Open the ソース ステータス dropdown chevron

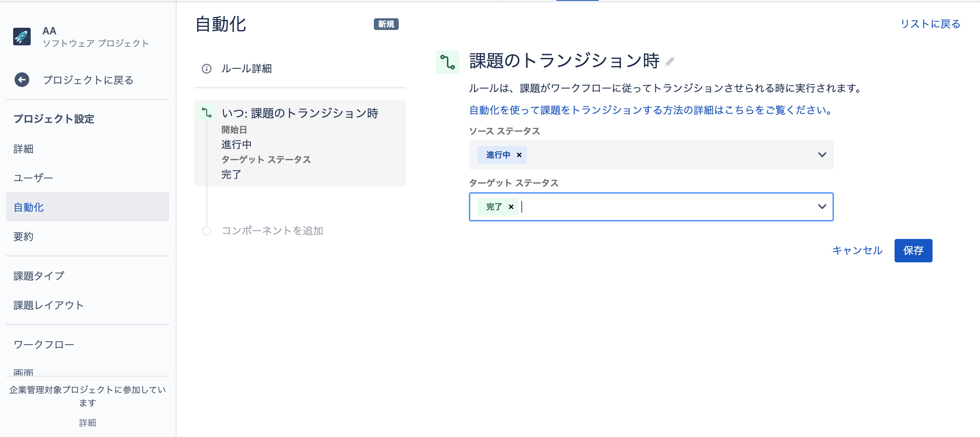pyautogui.click(x=822, y=155)
